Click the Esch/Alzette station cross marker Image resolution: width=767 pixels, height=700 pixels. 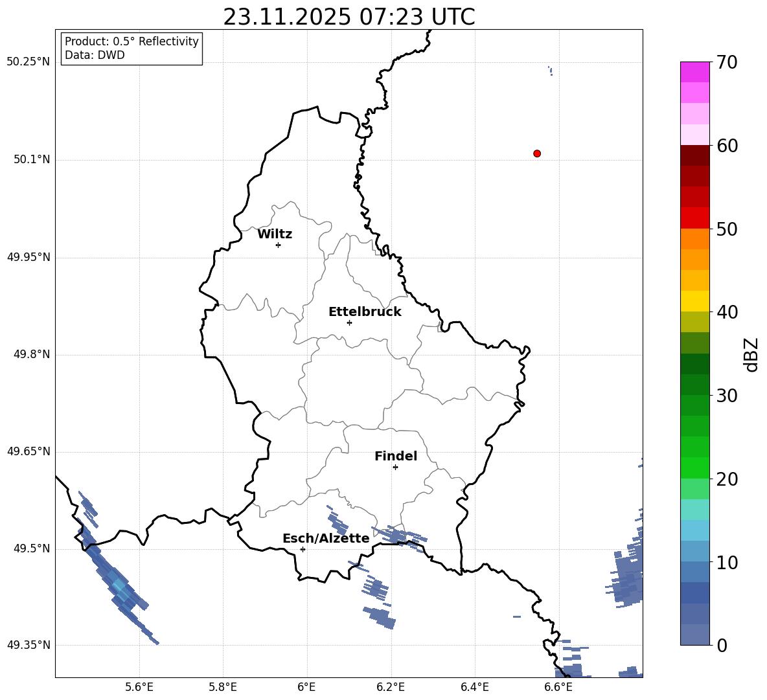(303, 549)
